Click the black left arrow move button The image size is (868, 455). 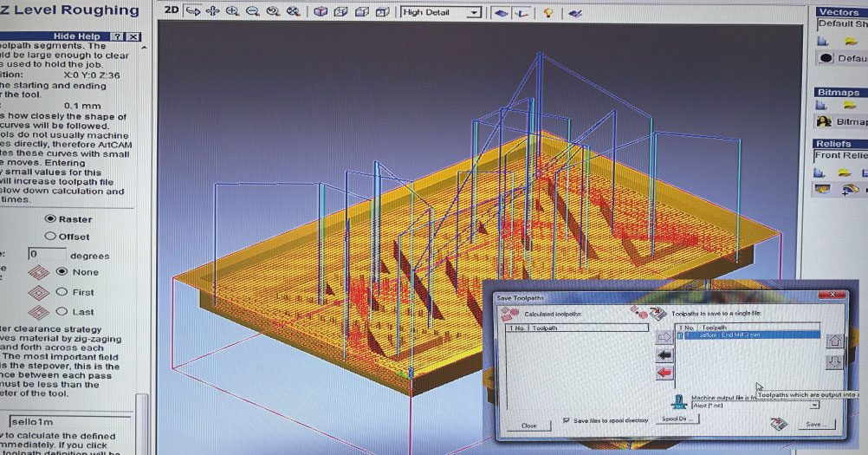click(664, 354)
